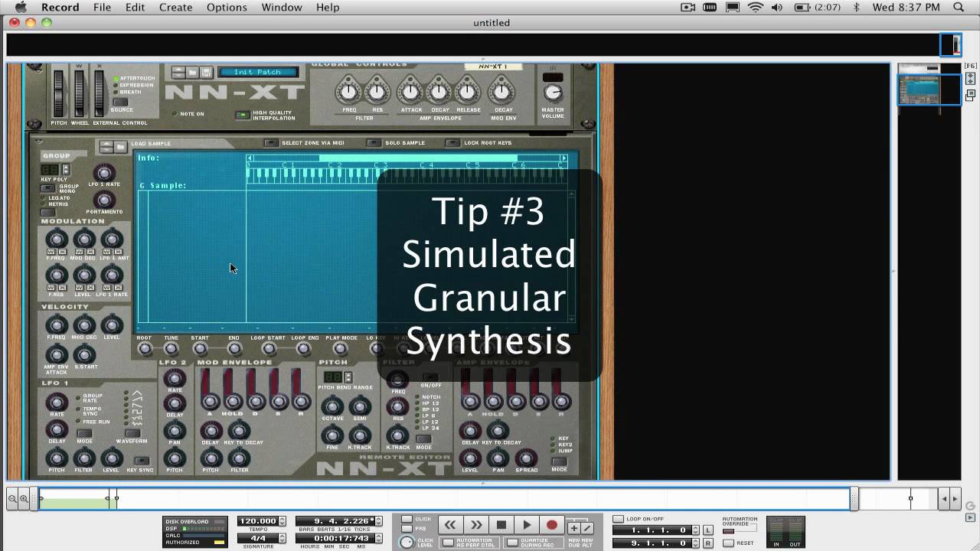Toggle Lock Root Keys
This screenshot has height=551, width=980.
pyautogui.click(x=453, y=143)
